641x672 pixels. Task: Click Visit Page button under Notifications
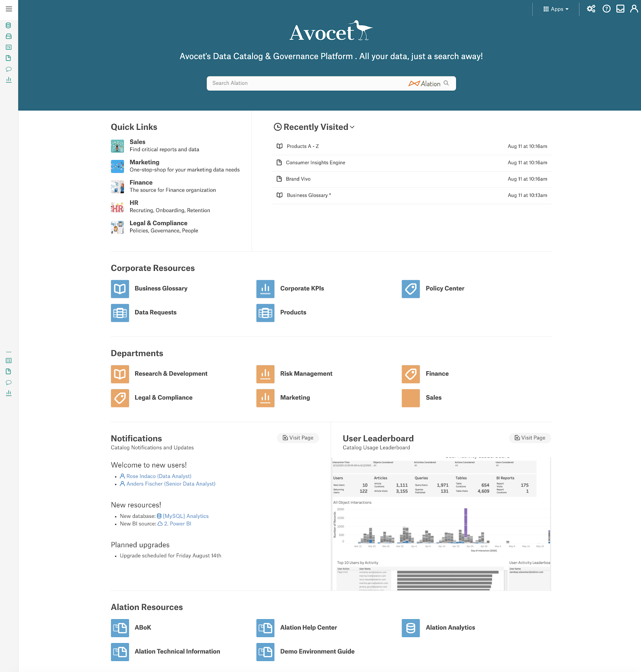pyautogui.click(x=298, y=438)
